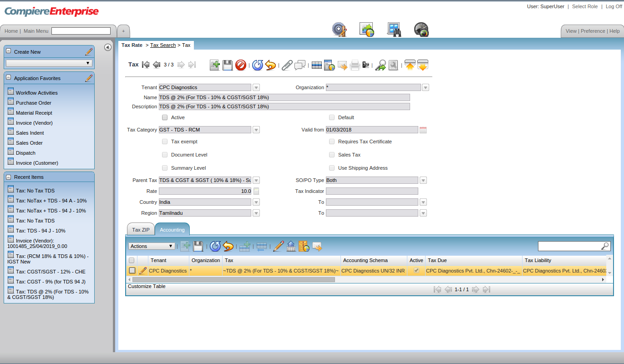The image size is (624, 364).
Task: Open the gear and pencil header icon
Action: pos(339,30)
